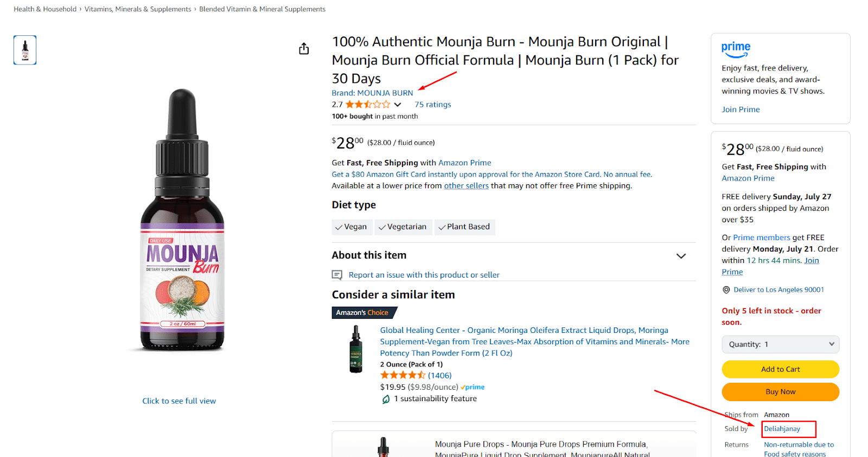The width and height of the screenshot is (868, 457).
Task: Open the other sellers link
Action: click(x=466, y=186)
